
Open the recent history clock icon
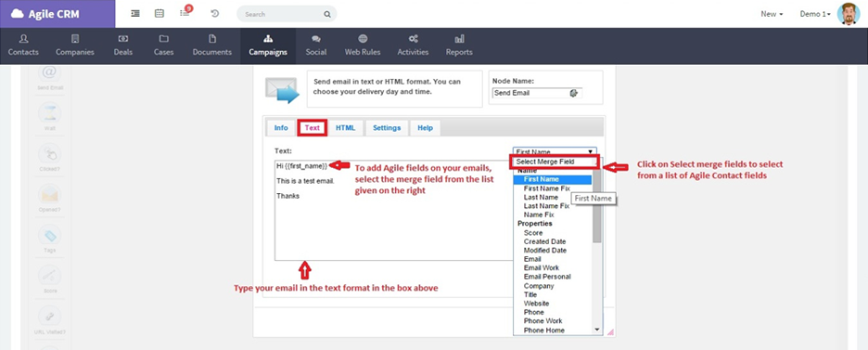click(215, 14)
